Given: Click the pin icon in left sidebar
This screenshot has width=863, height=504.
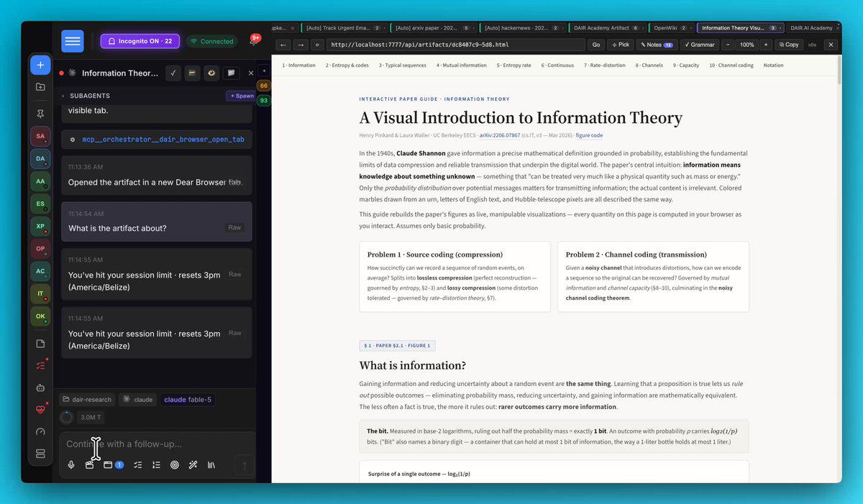Looking at the screenshot, I should 40,114.
